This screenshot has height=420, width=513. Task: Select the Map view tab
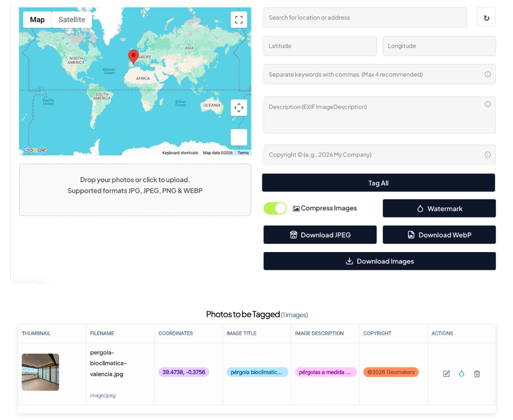37,20
